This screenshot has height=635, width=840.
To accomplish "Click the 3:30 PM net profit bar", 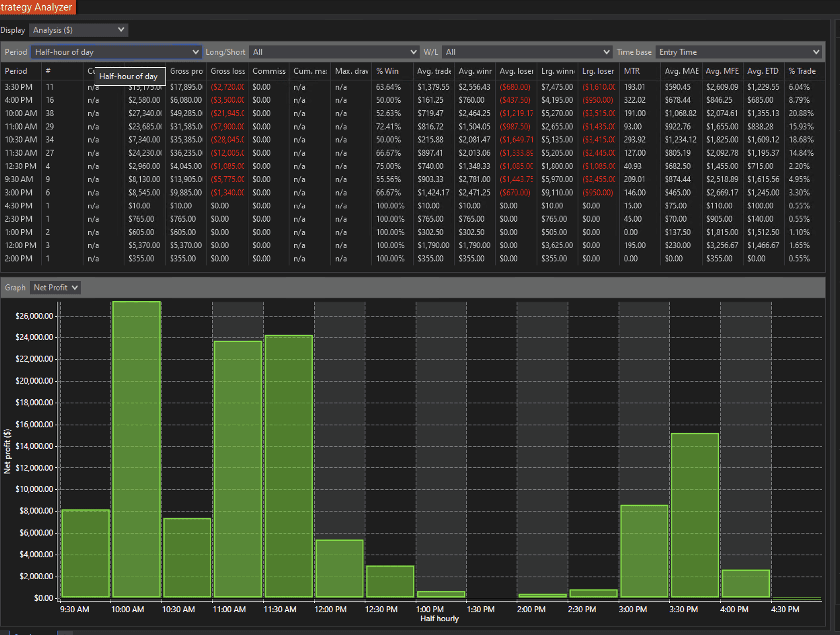I will (695, 515).
